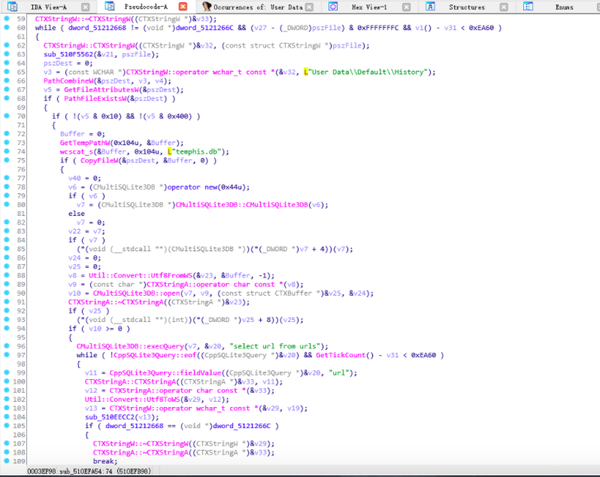Image resolution: width=600 pixels, height=477 pixels.
Task: Switch to the IDA View-A tab
Action: pyautogui.click(x=49, y=7)
